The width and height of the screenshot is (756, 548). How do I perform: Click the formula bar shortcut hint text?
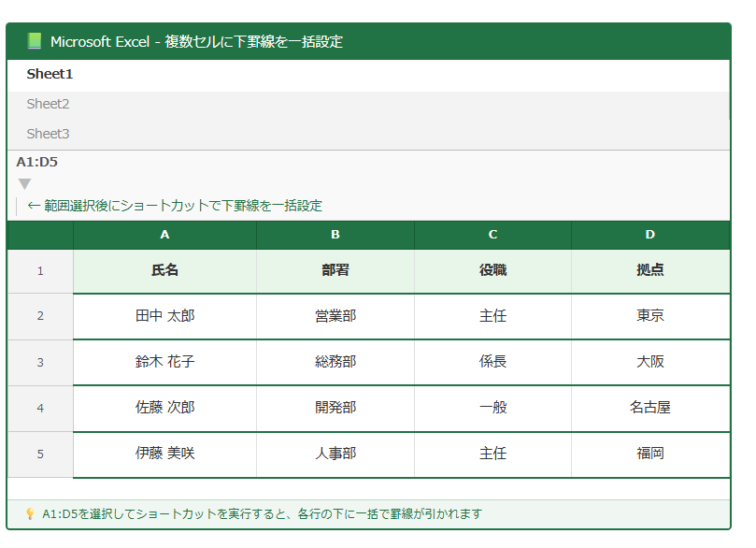point(175,206)
